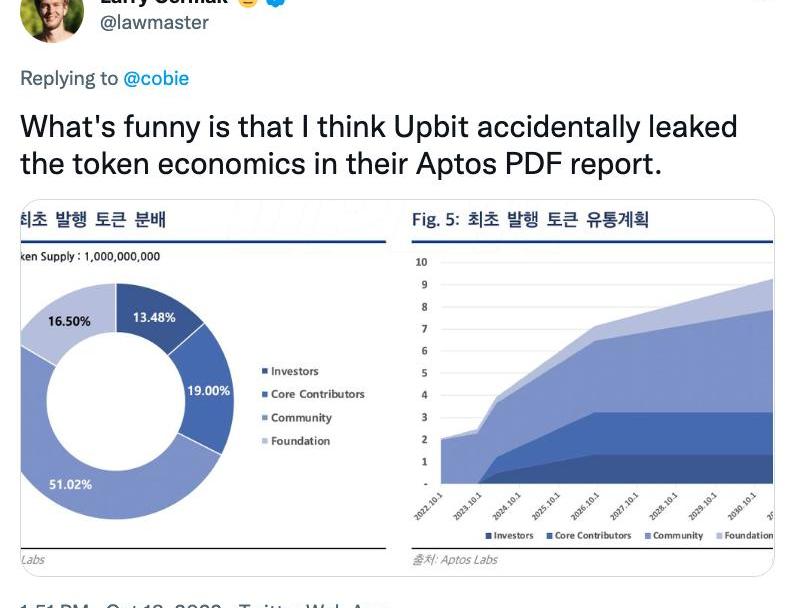Click the 19.00% Core Contributors segment
This screenshot has width=794, height=608.
tap(208, 390)
